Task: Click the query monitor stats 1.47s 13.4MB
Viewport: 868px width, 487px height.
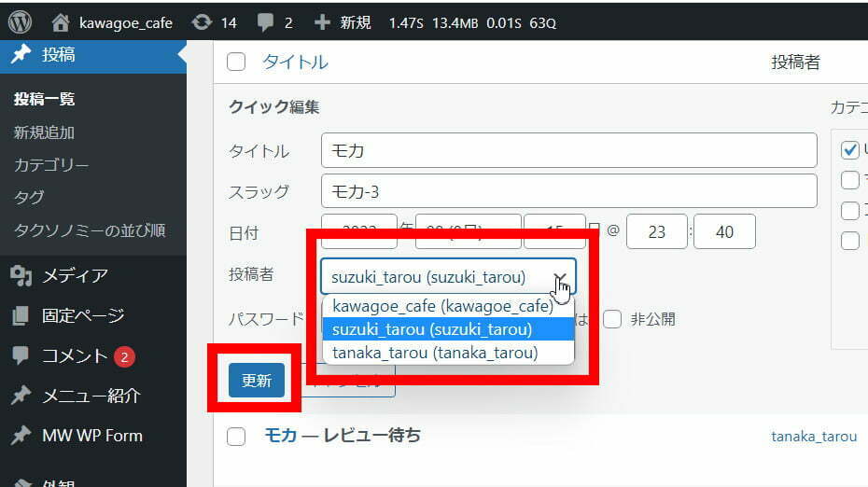Action: pyautogui.click(x=472, y=22)
